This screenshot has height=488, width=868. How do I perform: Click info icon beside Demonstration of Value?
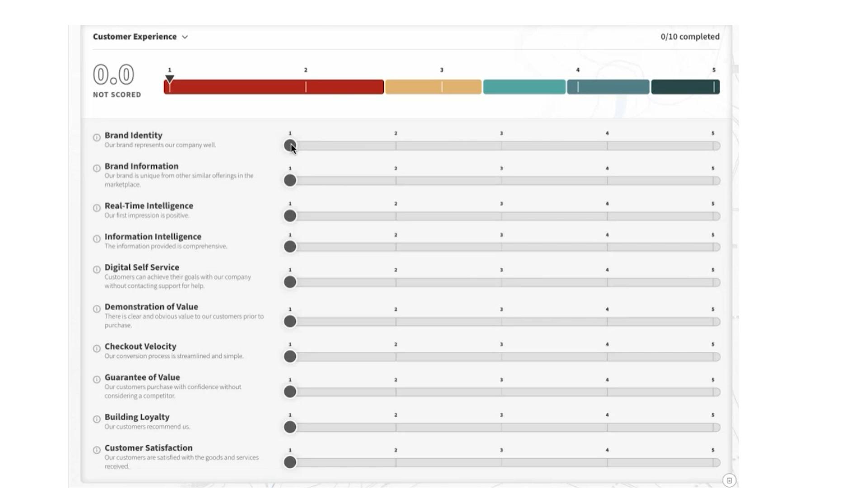[x=97, y=309]
